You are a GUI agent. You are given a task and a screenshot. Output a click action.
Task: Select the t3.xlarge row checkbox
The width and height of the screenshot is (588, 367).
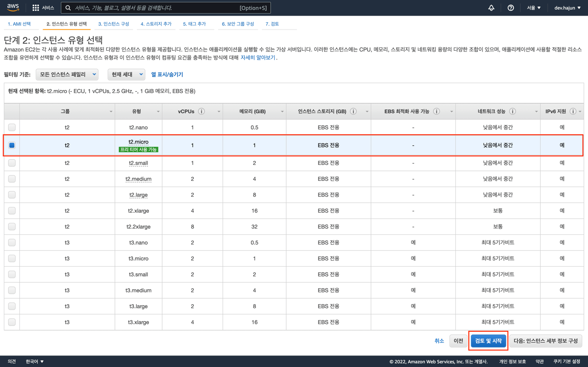point(12,322)
